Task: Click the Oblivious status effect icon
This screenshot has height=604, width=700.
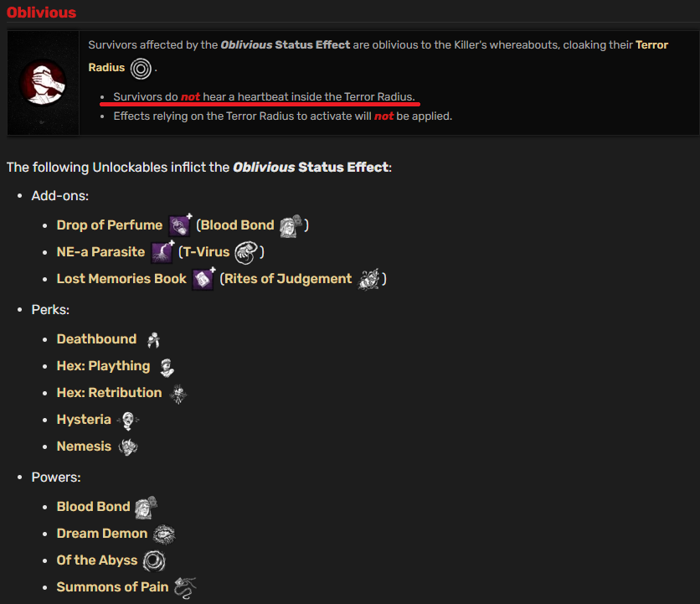Action: click(x=44, y=83)
